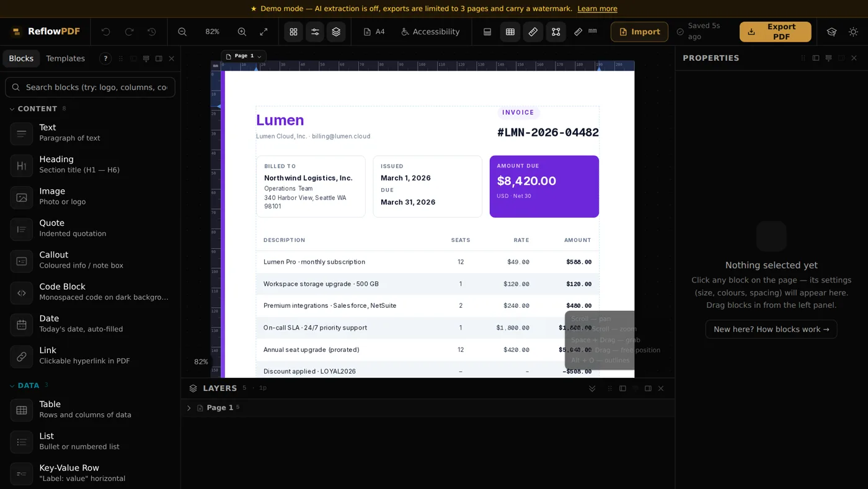Close the Properties panel
The width and height of the screenshot is (868, 489).
854,58
